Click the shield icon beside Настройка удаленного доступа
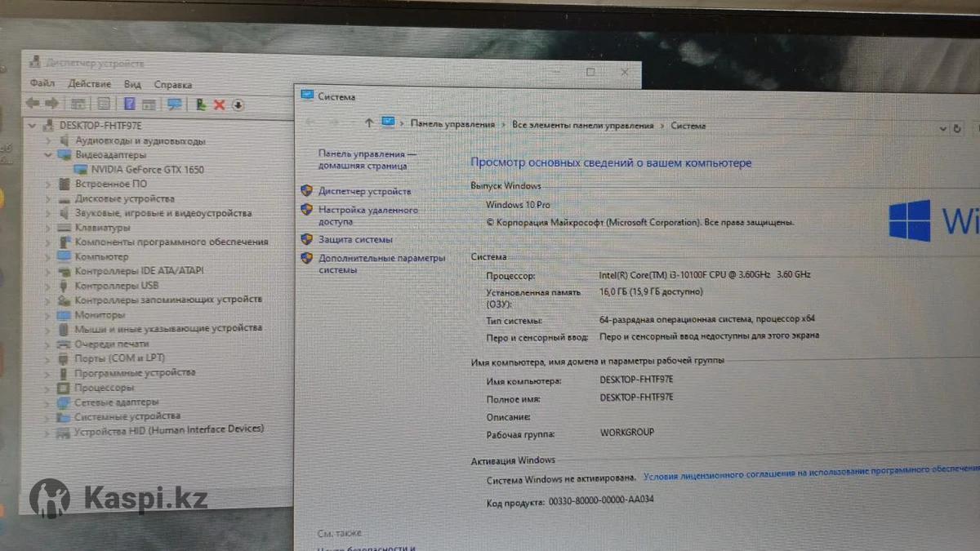Screen dimensions: 980x551 (x=306, y=210)
